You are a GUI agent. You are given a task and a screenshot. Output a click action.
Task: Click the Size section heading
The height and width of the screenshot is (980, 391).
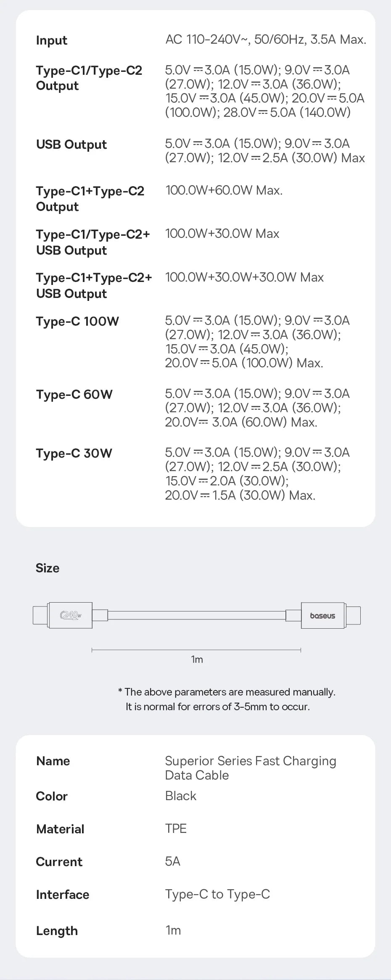(48, 568)
